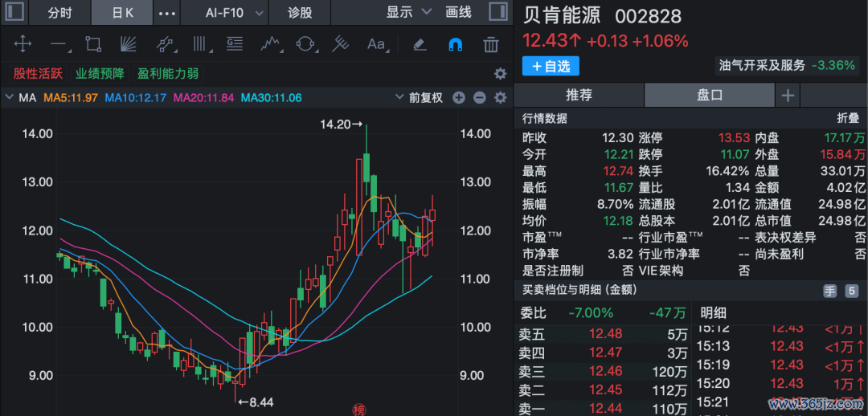Click the 15:20 trade detail row
This screenshot has width=868, height=416.
point(780,383)
